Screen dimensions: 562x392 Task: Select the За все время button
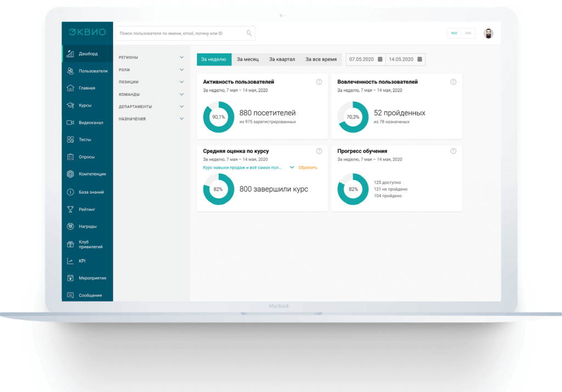(x=321, y=59)
